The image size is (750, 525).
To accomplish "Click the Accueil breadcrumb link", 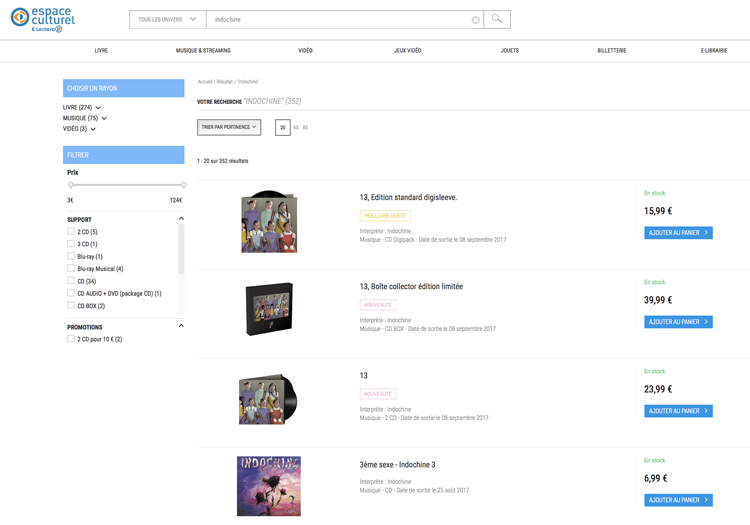I will tap(205, 82).
